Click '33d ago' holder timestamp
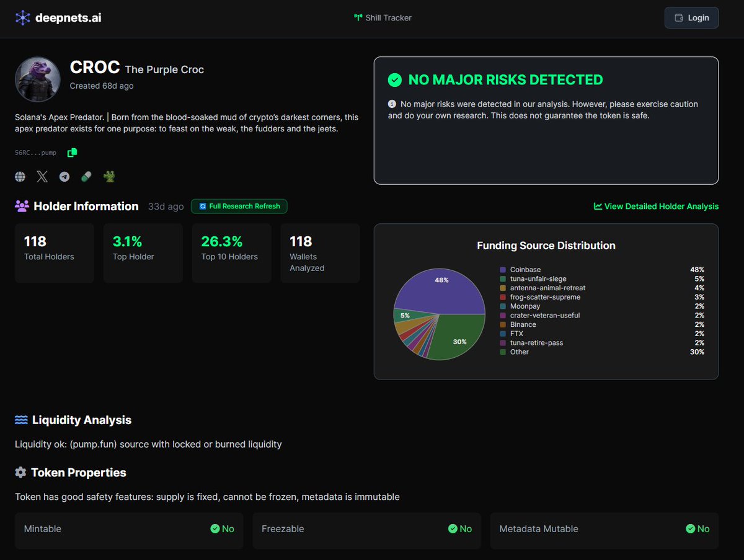744x560 pixels. click(166, 207)
